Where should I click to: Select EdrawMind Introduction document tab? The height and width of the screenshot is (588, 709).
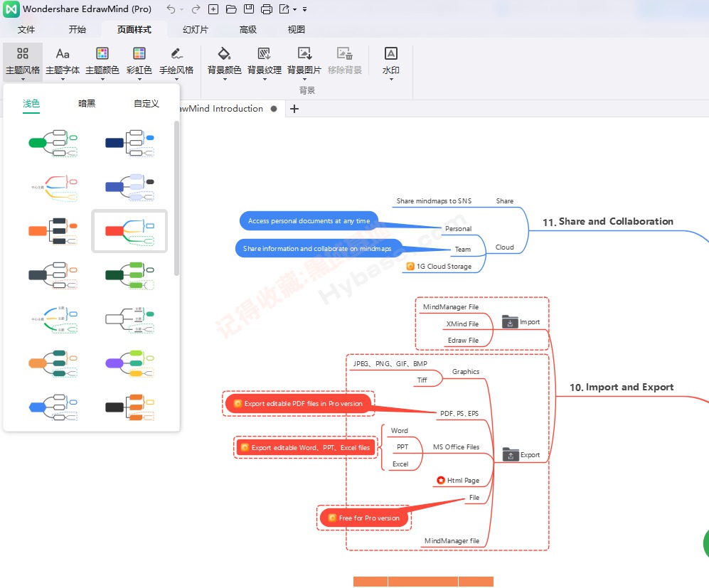[x=222, y=109]
